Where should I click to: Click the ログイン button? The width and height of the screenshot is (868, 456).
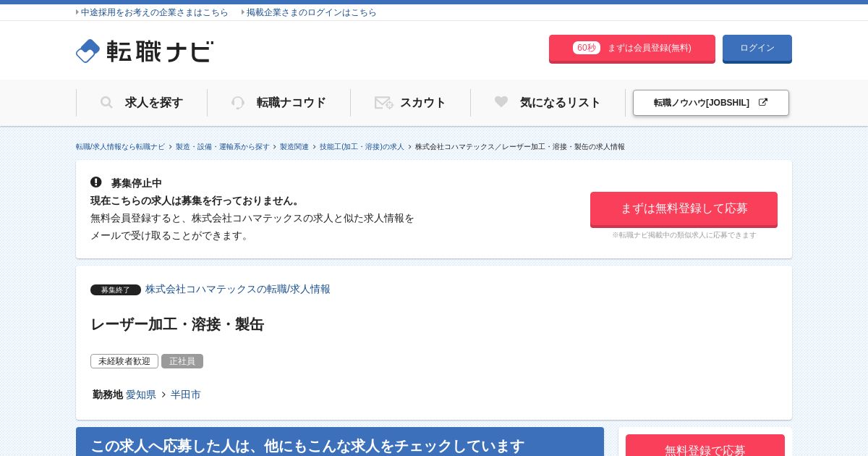coord(757,48)
